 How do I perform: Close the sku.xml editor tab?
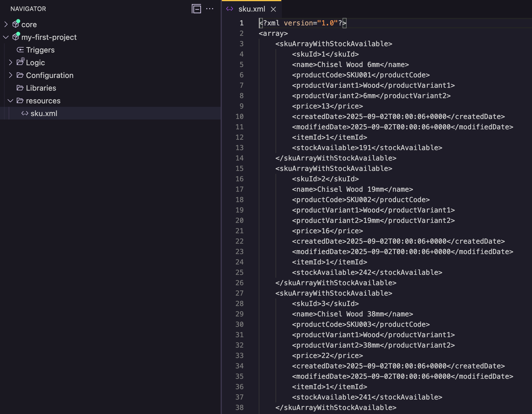[273, 9]
